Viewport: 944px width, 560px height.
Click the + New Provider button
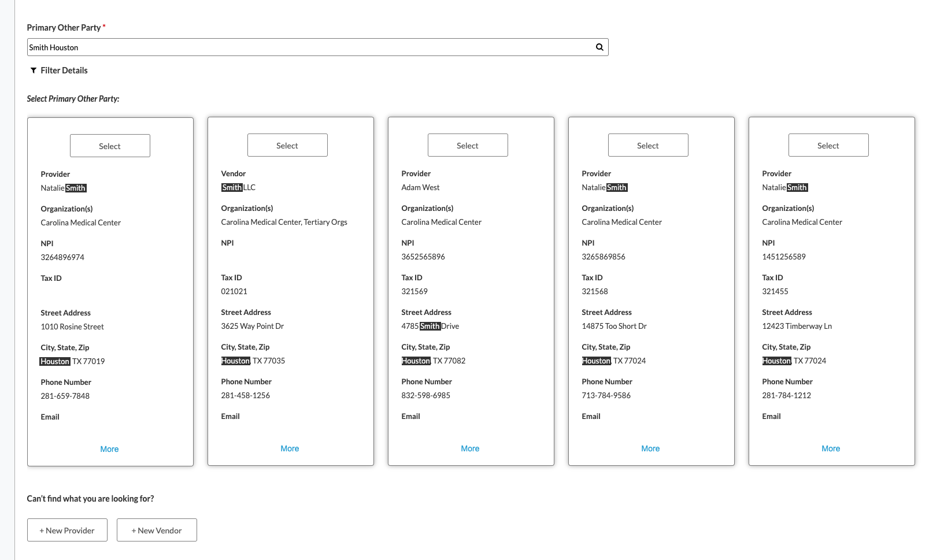[x=66, y=530]
